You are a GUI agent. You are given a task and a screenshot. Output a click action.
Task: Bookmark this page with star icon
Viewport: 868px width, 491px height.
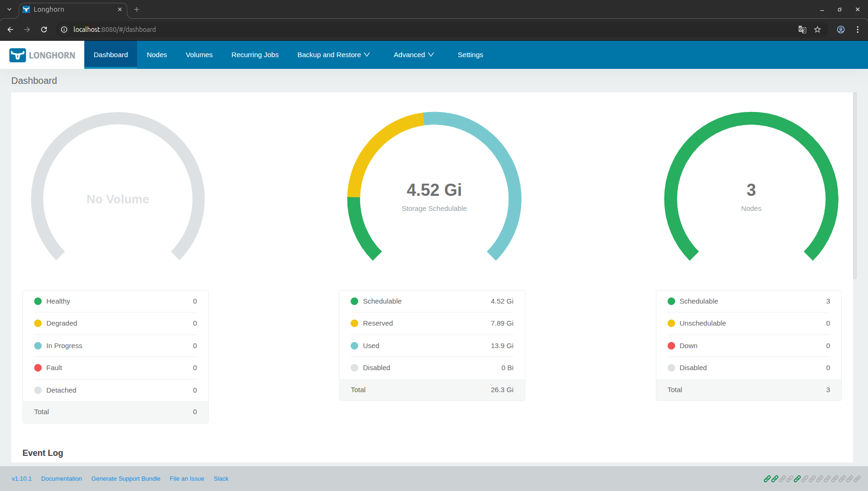click(817, 30)
